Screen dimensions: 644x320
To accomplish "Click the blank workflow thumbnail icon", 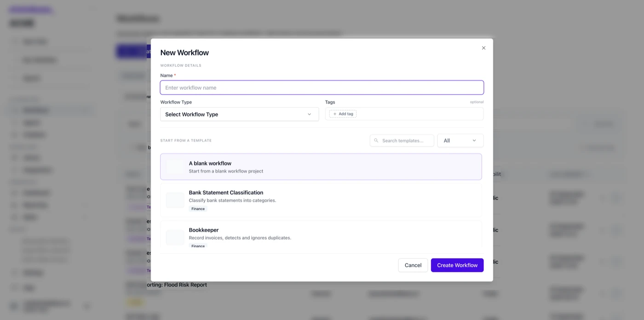I will [x=175, y=167].
